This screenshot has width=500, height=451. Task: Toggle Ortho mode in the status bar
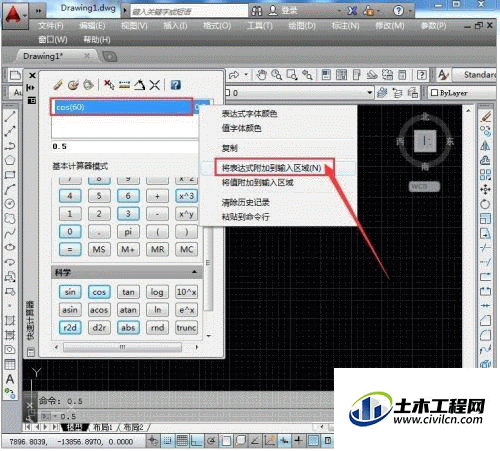[x=197, y=441]
